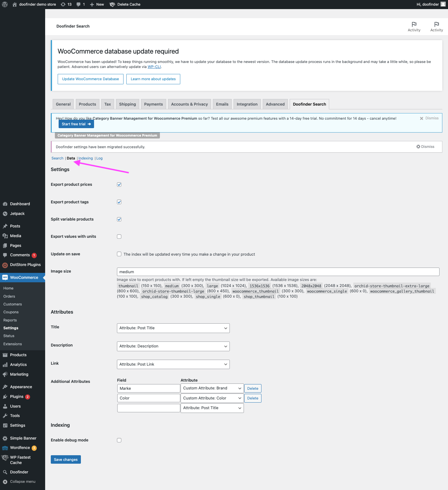Open the Link attribute dropdown
Screen dimensions: 448x490
pos(173,364)
